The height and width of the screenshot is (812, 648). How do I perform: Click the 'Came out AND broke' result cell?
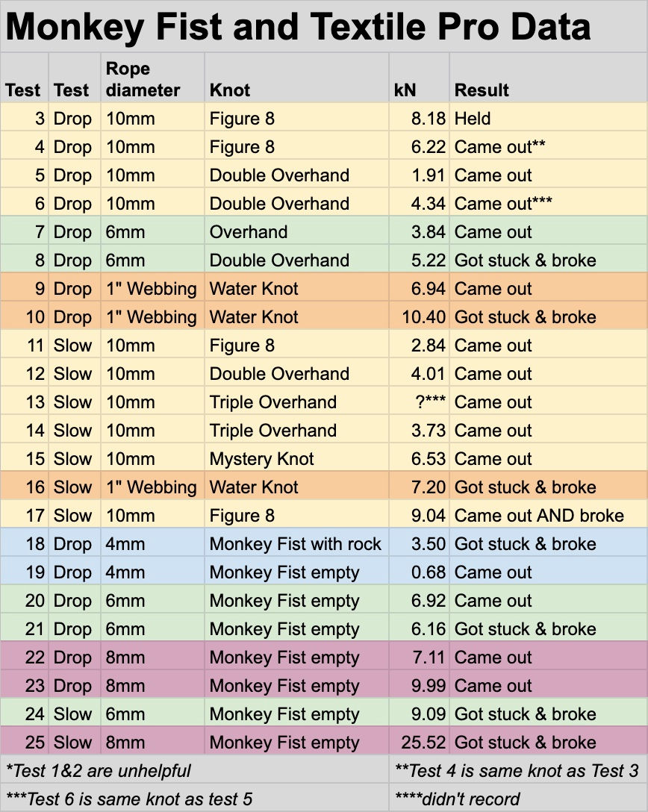coord(548,515)
